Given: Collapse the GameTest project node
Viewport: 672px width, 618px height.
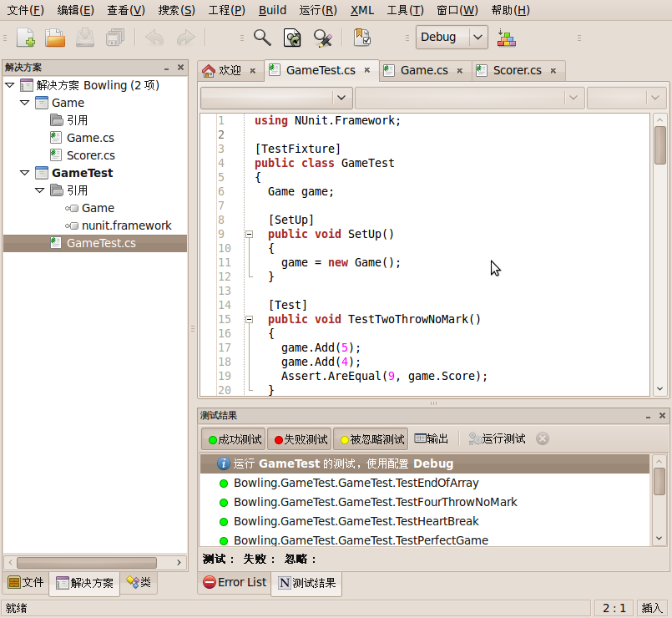Looking at the screenshot, I should pos(24,173).
